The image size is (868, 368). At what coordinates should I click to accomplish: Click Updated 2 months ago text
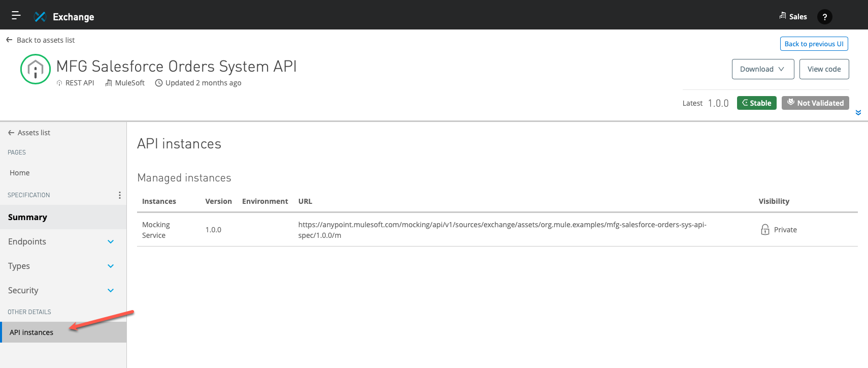pyautogui.click(x=203, y=83)
